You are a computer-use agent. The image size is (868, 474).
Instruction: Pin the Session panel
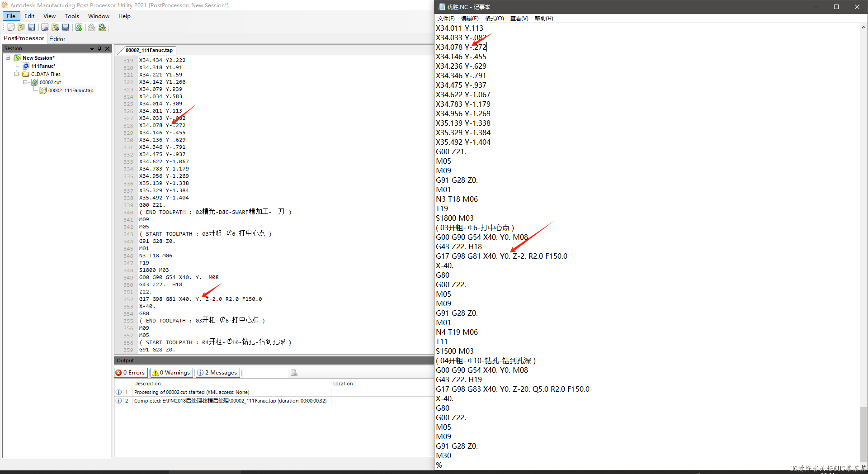pyautogui.click(x=100, y=48)
